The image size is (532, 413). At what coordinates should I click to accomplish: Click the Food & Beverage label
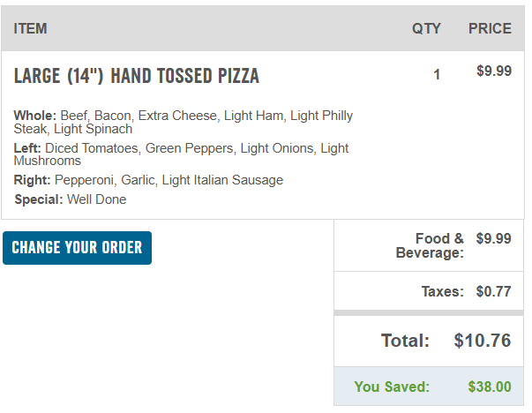pyautogui.click(x=430, y=245)
